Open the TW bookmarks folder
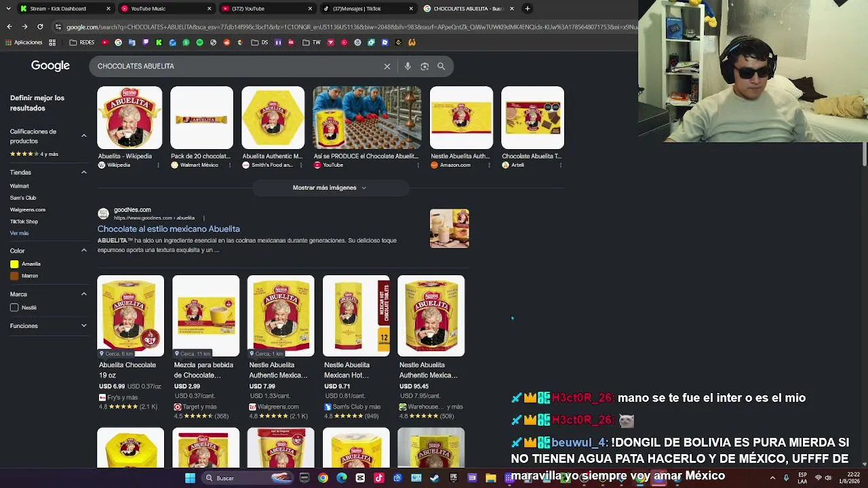The height and width of the screenshot is (488, 868). [311, 43]
